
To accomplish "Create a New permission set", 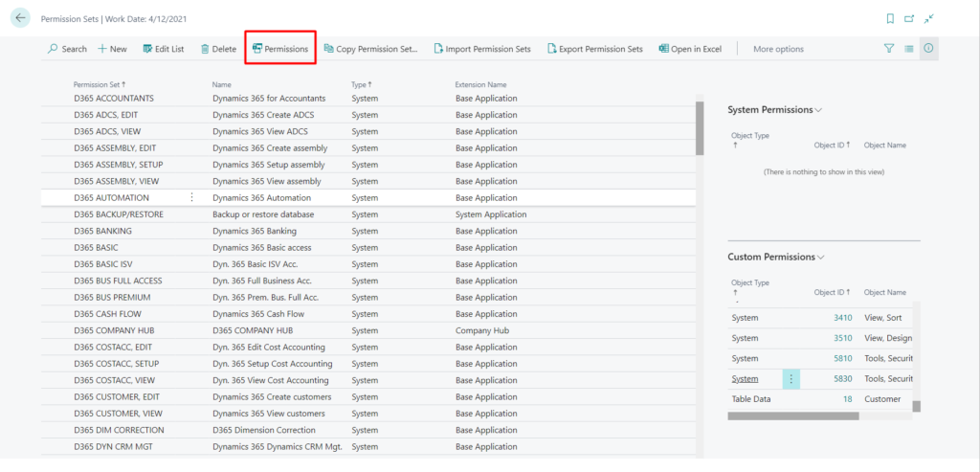I will 113,49.
